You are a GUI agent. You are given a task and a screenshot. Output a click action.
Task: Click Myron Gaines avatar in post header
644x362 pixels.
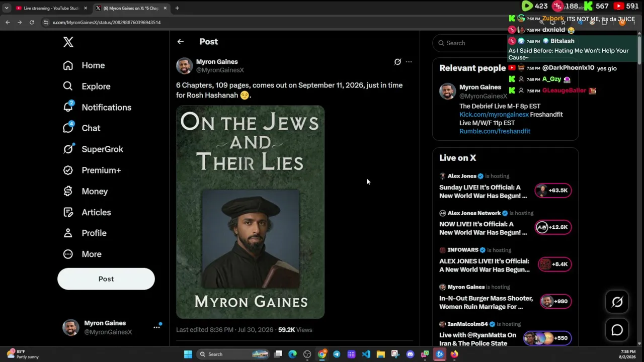coord(184,66)
